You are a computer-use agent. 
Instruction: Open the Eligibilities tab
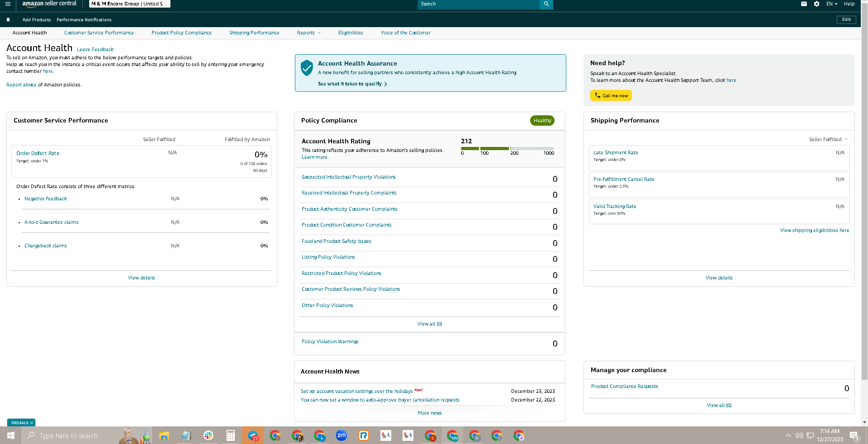pos(351,33)
